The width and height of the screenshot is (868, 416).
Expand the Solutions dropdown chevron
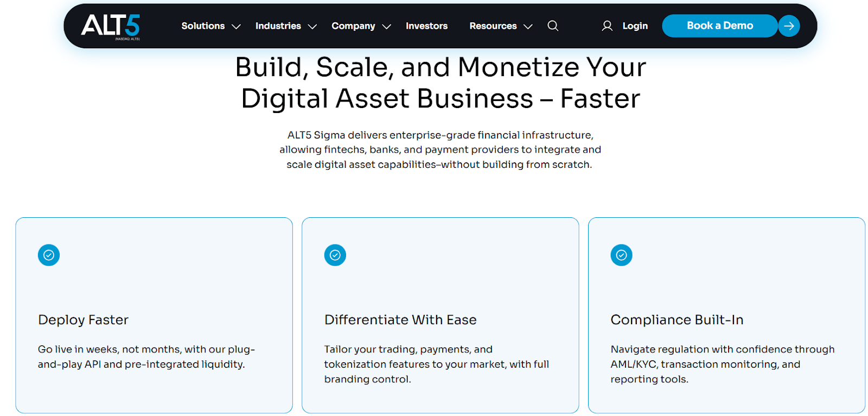[236, 27]
